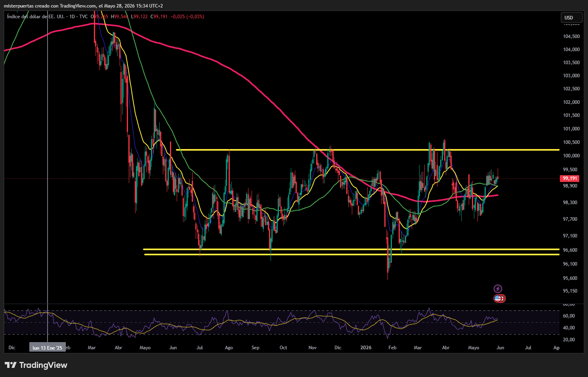Click the C99,191 close value in legend
Image resolution: width=588 pixels, height=377 pixels.
(x=160, y=17)
